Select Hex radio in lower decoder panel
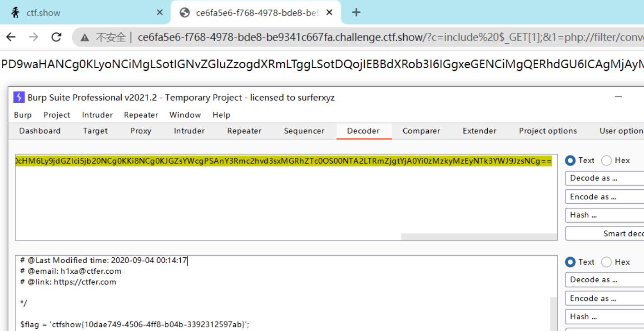Screen dimensions: 644x331 tap(606, 262)
